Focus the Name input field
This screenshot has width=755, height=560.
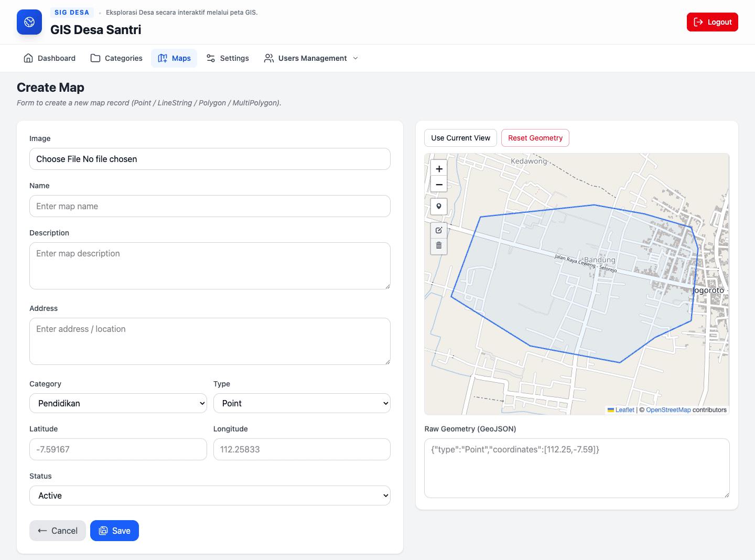point(210,206)
